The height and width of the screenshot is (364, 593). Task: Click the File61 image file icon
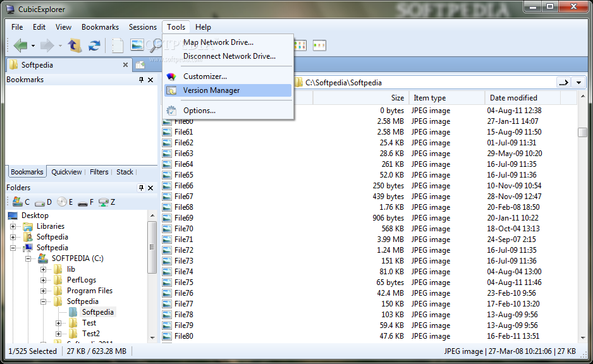click(x=167, y=132)
